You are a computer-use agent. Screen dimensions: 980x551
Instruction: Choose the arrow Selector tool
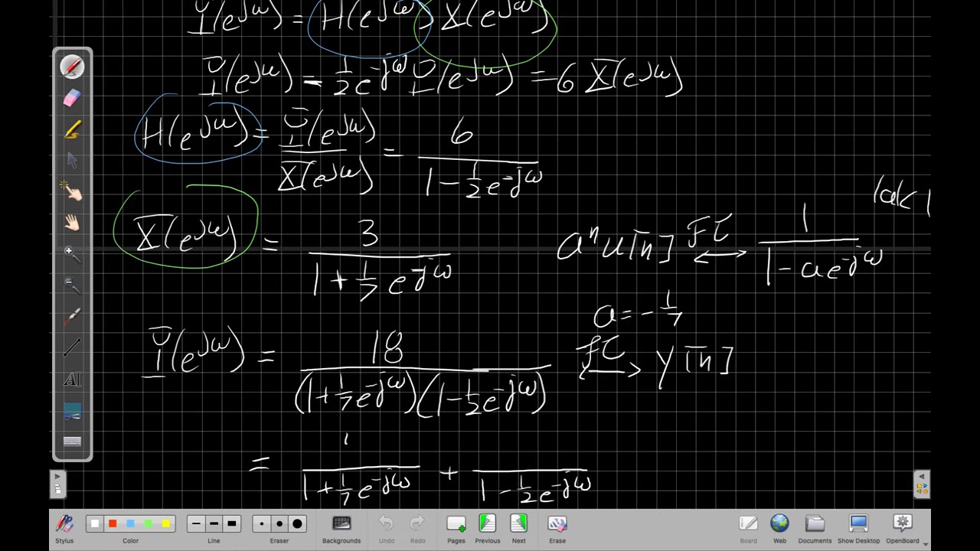coord(72,161)
